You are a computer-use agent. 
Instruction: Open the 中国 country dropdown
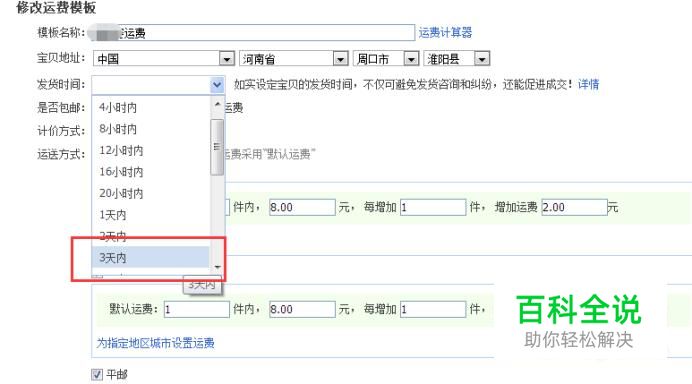tap(163, 58)
